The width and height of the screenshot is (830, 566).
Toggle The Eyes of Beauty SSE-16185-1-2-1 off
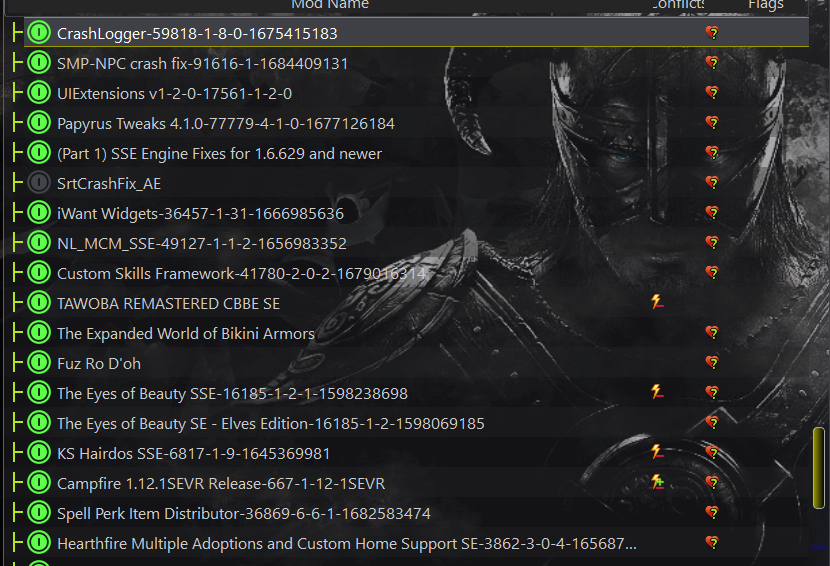(x=39, y=392)
